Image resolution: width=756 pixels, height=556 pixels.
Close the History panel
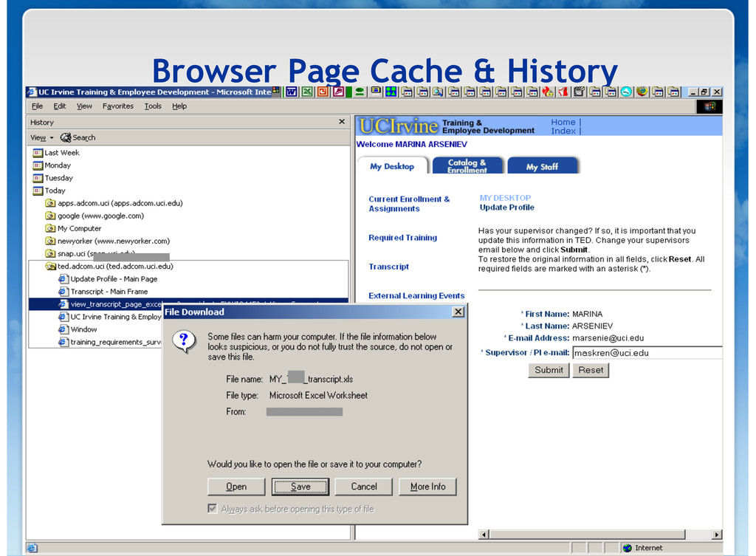(342, 122)
